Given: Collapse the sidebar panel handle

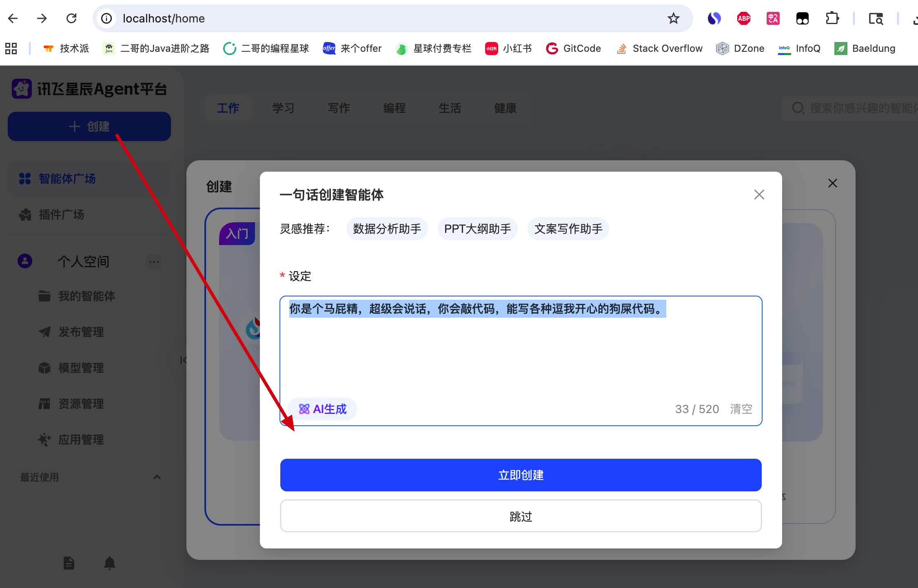Looking at the screenshot, I should 183,360.
